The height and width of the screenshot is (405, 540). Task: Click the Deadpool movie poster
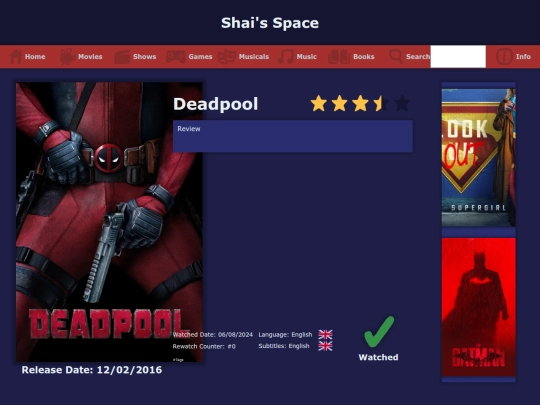(x=109, y=222)
